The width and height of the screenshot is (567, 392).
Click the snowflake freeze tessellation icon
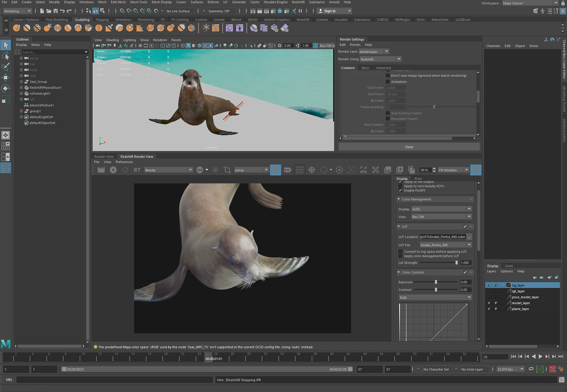click(312, 170)
